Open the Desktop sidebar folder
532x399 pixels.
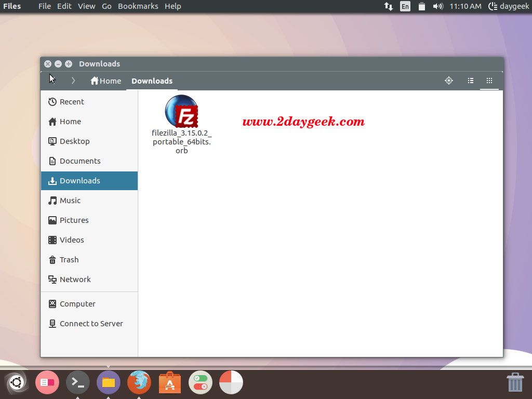89,141
